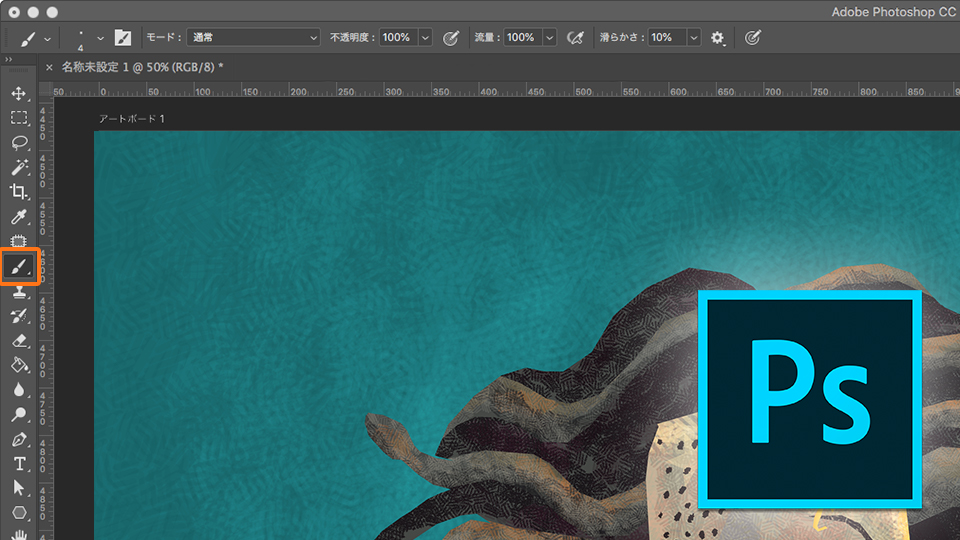Click the red close window button
This screenshot has width=960, height=540.
[x=14, y=12]
